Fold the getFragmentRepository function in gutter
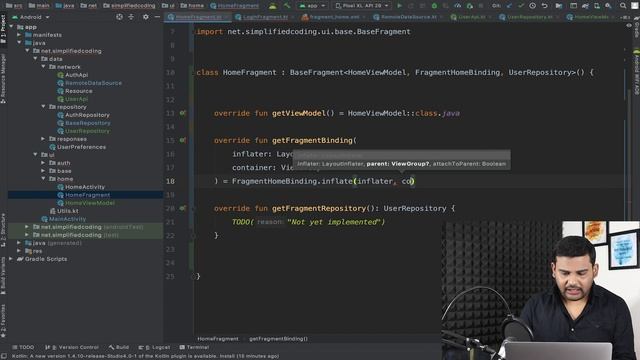 coord(194,209)
